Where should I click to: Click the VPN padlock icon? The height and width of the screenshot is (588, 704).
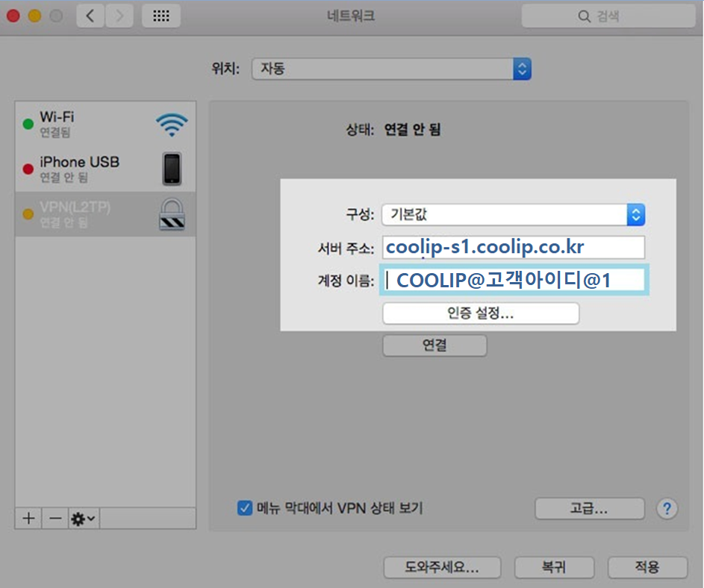pyautogui.click(x=172, y=214)
